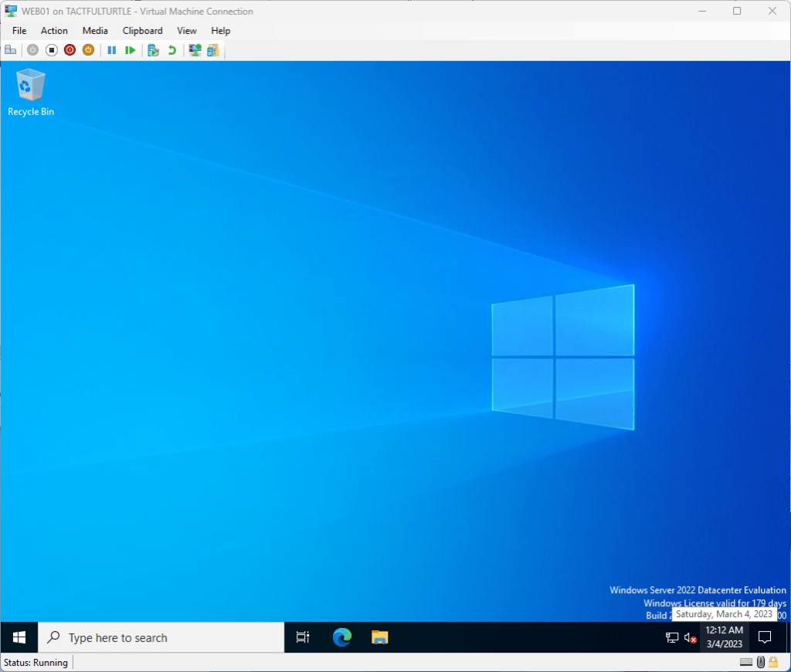This screenshot has height=672, width=791.
Task: Click the 'Type here to search' box
Action: [x=161, y=637]
